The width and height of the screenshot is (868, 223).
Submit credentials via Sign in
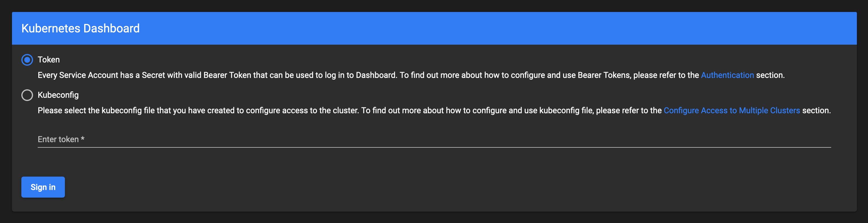point(43,187)
